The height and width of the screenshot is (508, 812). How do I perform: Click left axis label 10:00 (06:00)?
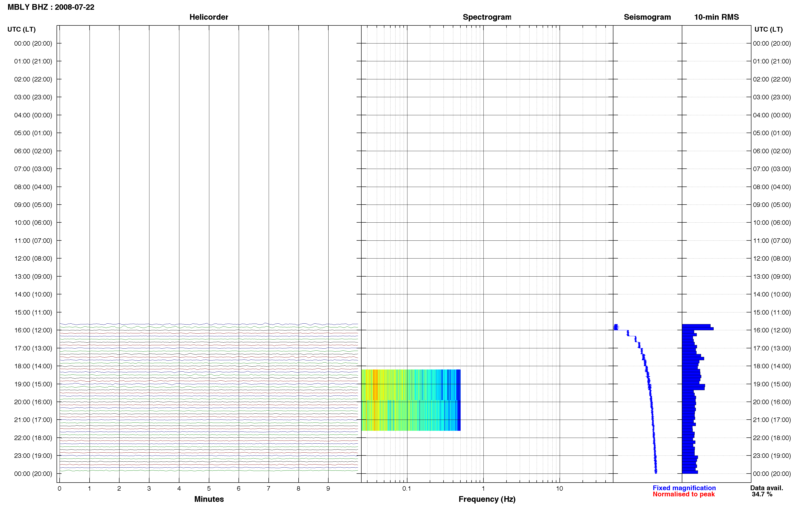(x=33, y=222)
